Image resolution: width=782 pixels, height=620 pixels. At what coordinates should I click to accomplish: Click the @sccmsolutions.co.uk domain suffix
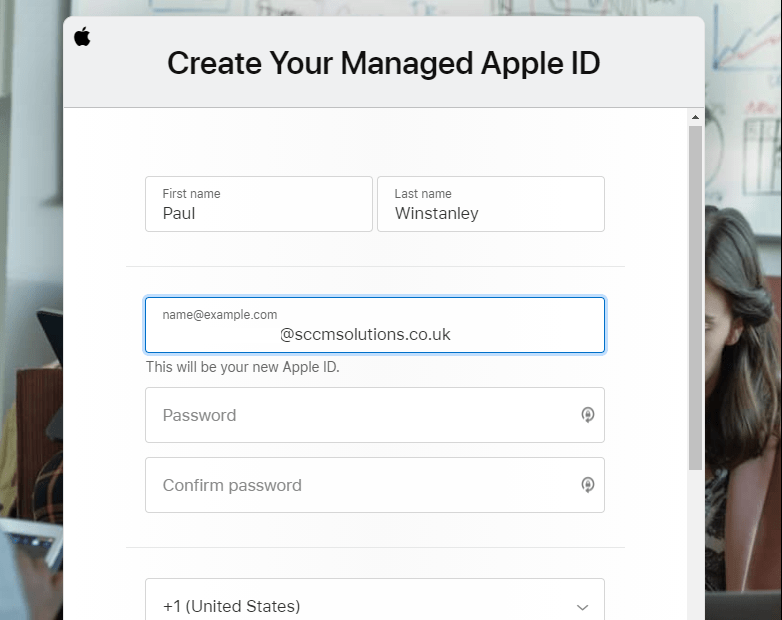[x=365, y=335]
